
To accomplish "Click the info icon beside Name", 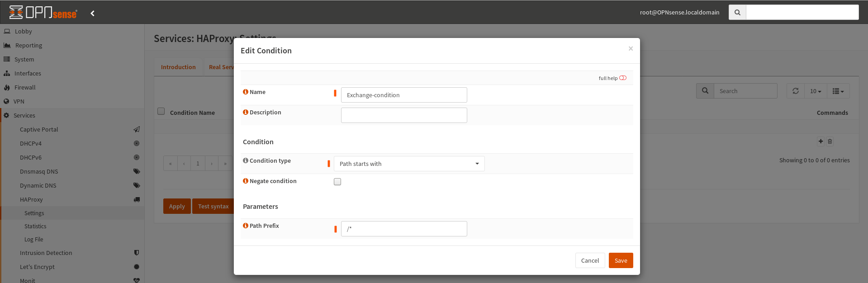I will [246, 92].
